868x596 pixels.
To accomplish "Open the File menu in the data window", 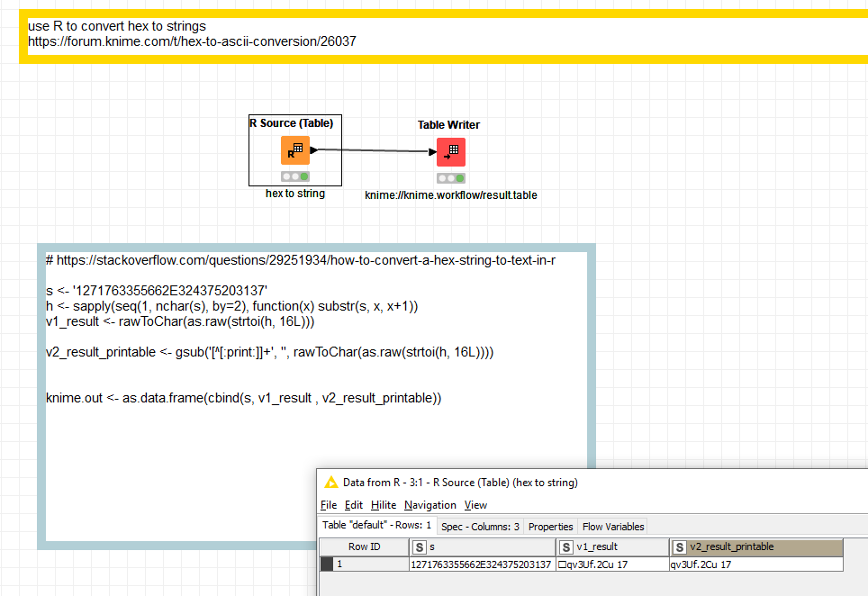I will tap(329, 505).
